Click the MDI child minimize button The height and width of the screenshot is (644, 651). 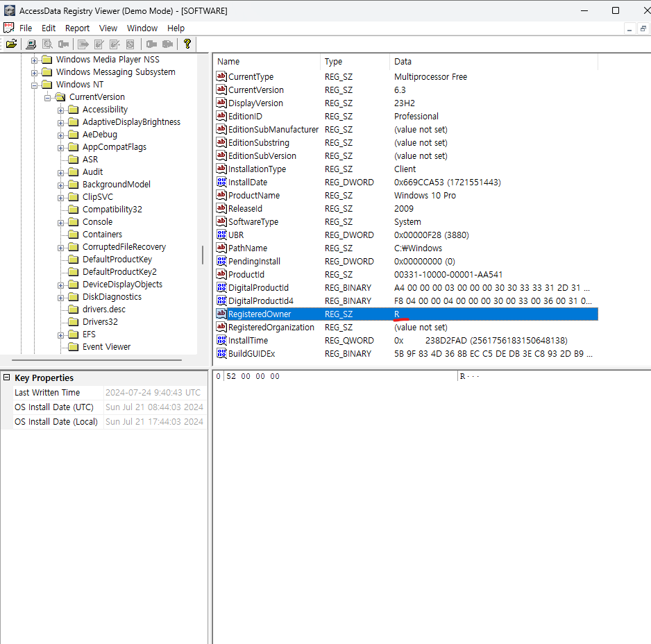(629, 28)
